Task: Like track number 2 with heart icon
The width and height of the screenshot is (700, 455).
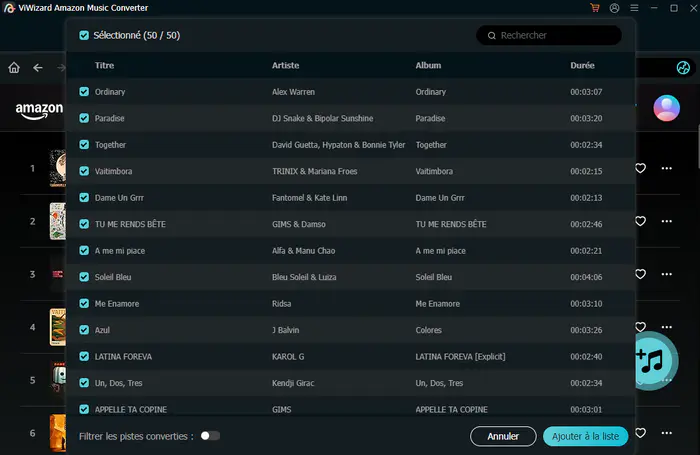Action: pos(641,221)
